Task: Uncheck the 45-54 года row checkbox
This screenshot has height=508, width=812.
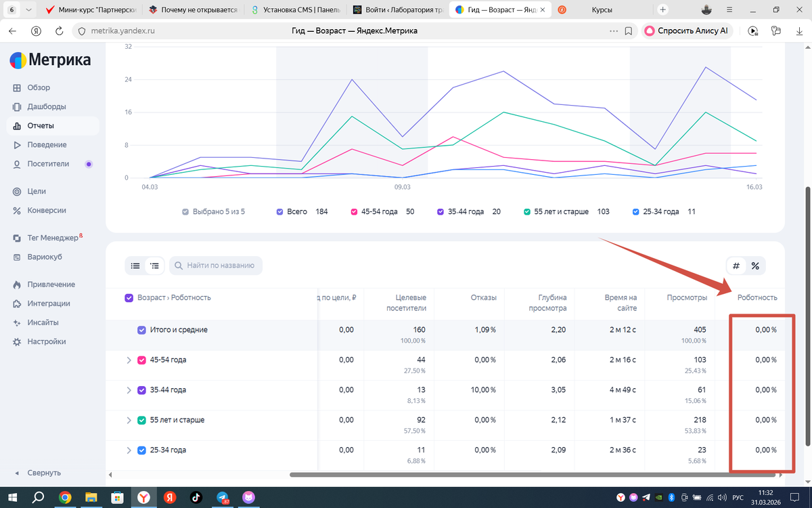Action: (x=141, y=360)
